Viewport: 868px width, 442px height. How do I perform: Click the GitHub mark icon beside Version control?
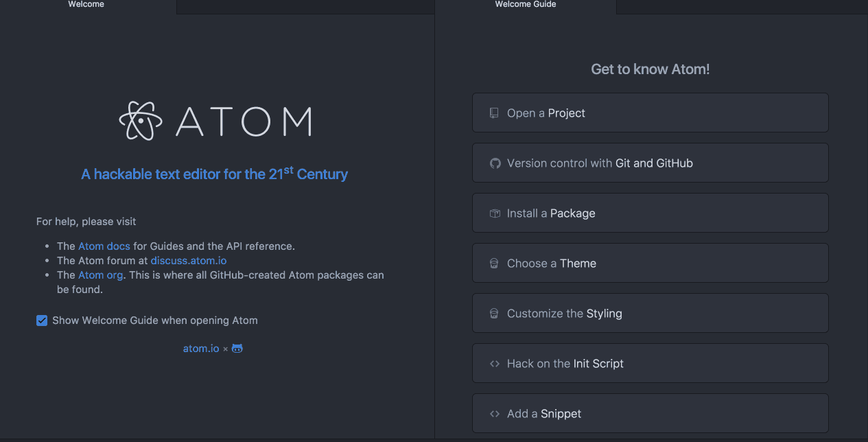click(x=495, y=163)
